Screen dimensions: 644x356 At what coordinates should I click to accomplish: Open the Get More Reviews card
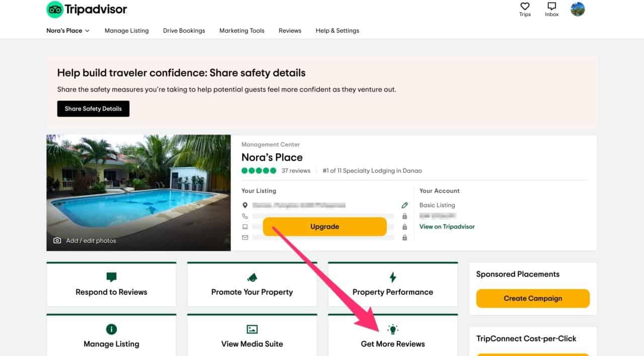393,335
